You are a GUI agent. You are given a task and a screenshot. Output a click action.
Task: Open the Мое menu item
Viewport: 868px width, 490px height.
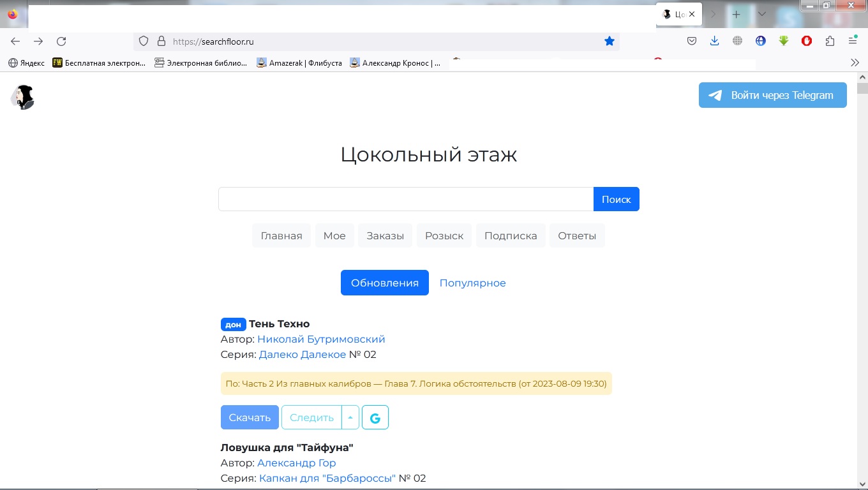coord(334,235)
